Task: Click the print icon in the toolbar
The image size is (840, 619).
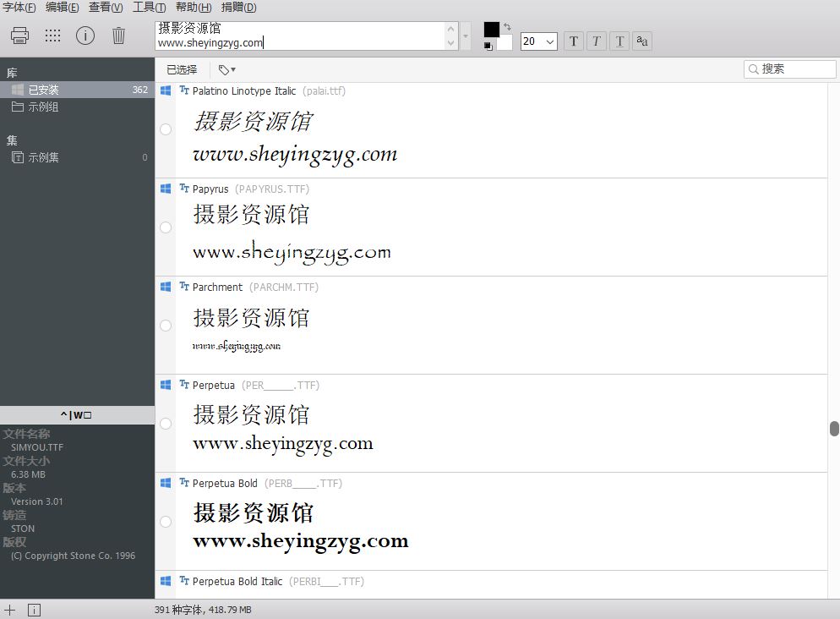Action: tap(20, 36)
